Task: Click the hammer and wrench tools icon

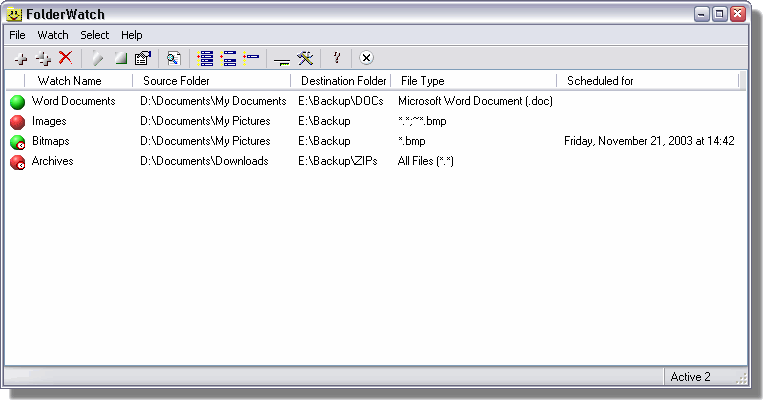Action: point(306,59)
